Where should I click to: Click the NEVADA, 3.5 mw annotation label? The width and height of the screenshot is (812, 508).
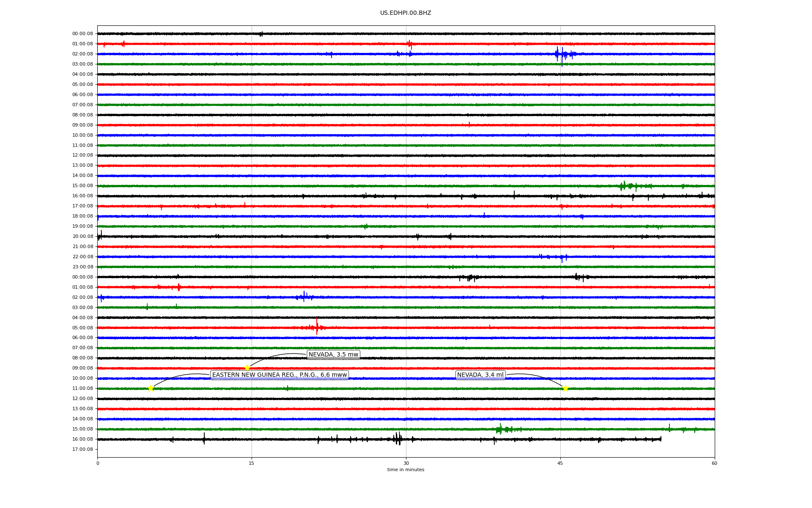(x=333, y=355)
